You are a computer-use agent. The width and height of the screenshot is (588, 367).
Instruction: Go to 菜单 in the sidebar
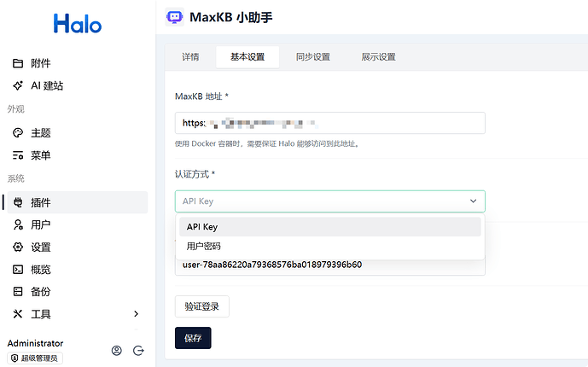tap(78, 155)
